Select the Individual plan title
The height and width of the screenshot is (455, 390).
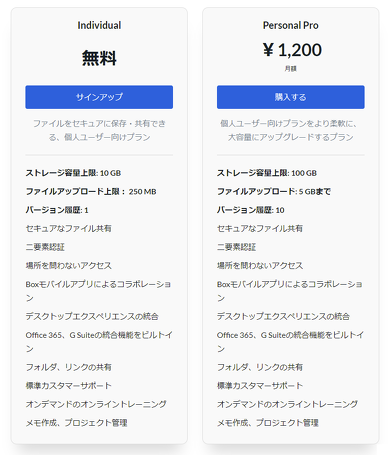click(99, 25)
